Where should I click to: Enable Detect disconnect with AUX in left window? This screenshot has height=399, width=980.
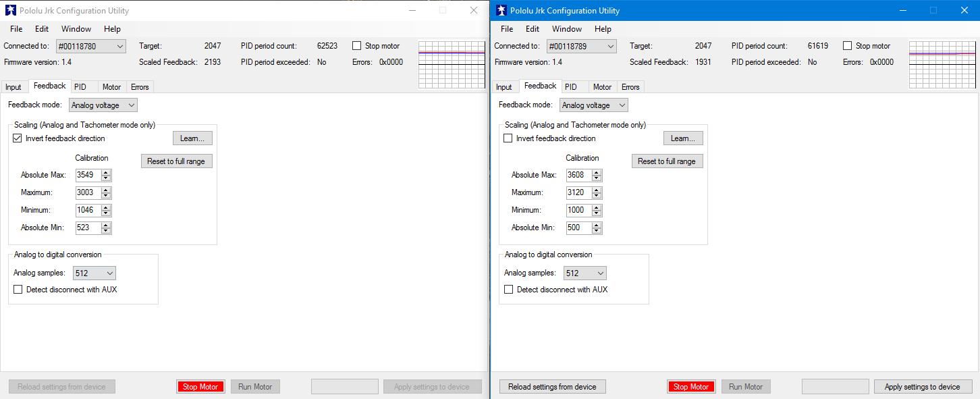(18, 290)
